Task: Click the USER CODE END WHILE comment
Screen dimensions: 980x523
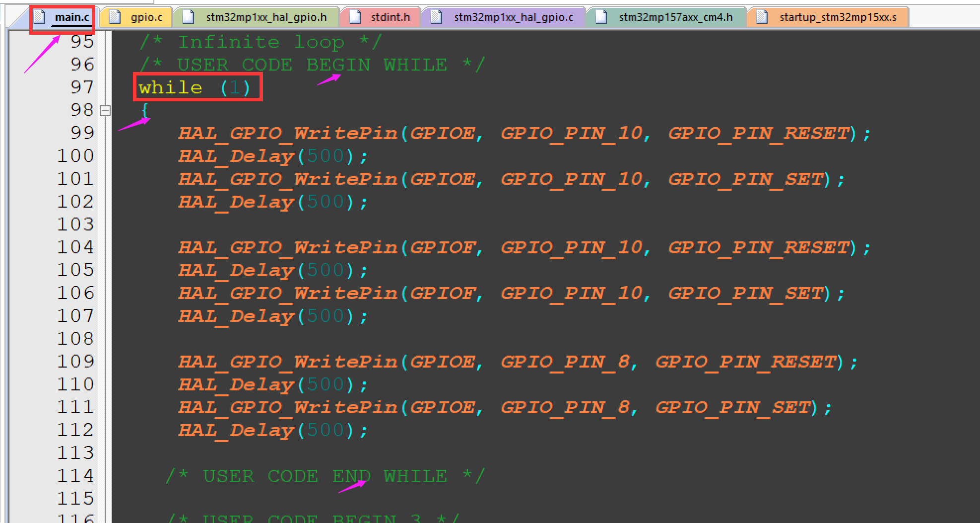Action: tap(325, 476)
